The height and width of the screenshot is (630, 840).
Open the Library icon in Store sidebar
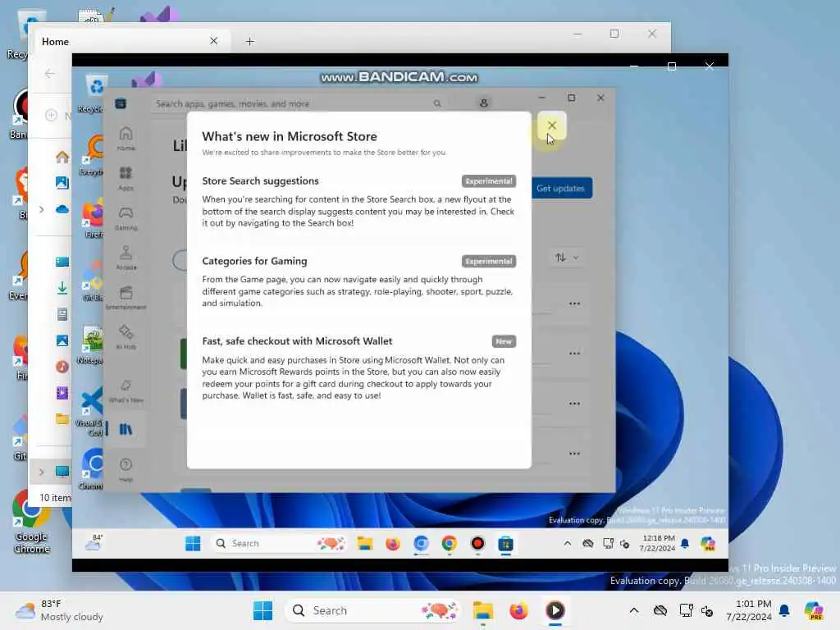pos(126,429)
